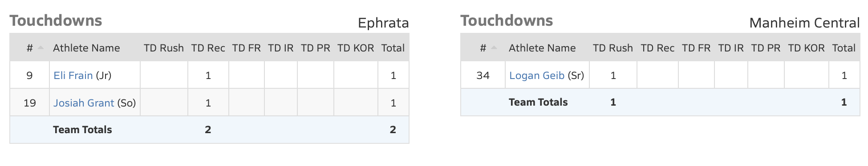Click Manheim Central TD KOR header
This screenshot has height=166, width=868.
pyautogui.click(x=806, y=48)
